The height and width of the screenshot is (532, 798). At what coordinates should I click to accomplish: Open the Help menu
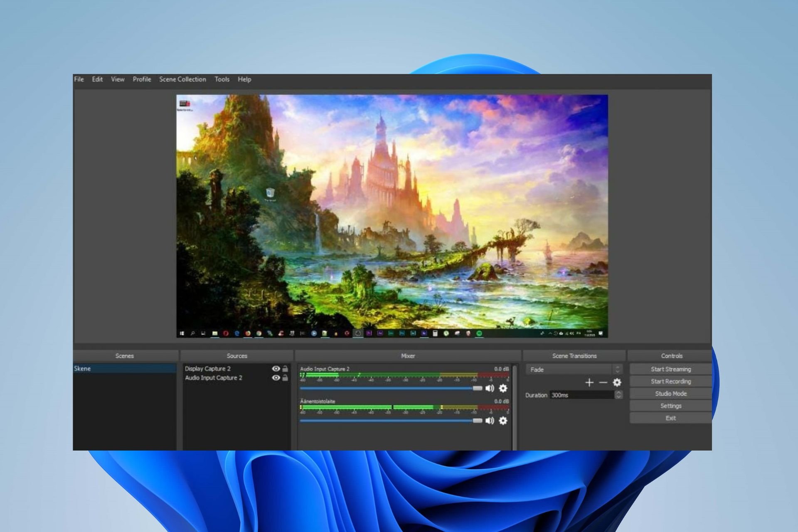[x=244, y=79]
